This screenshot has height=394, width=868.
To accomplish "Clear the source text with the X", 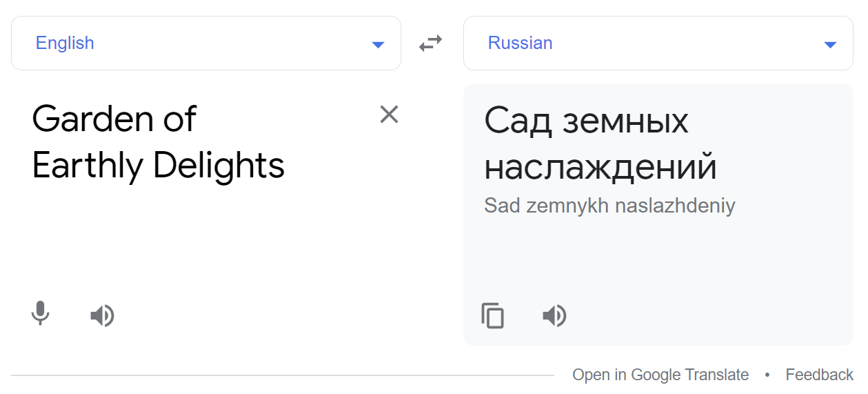I will 390,115.
